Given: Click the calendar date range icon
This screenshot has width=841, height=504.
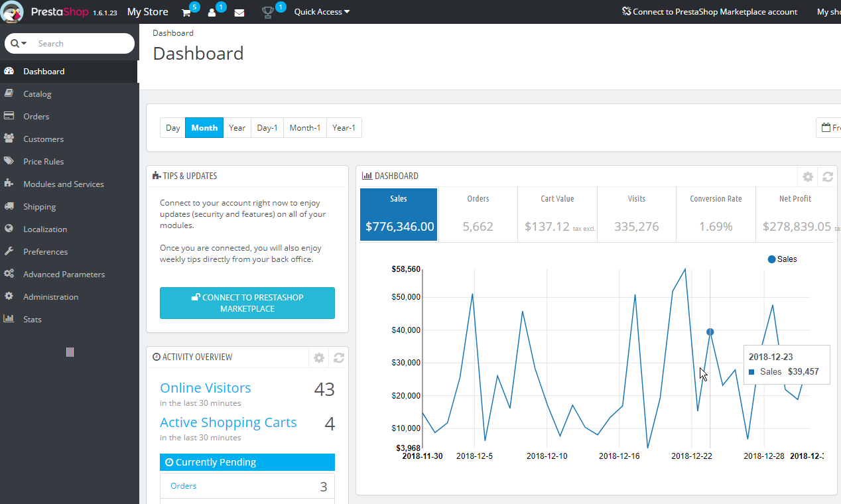Looking at the screenshot, I should point(826,128).
